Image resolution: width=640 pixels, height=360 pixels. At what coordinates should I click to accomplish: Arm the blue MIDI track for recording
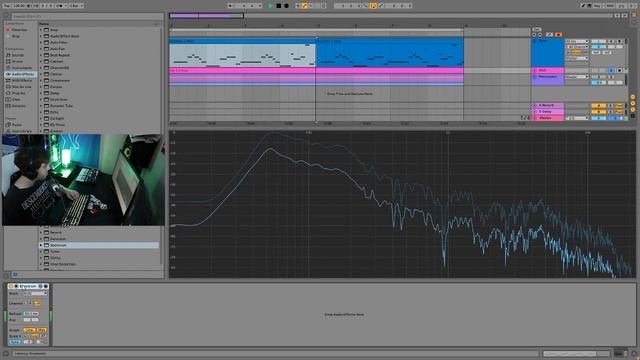coord(620,41)
